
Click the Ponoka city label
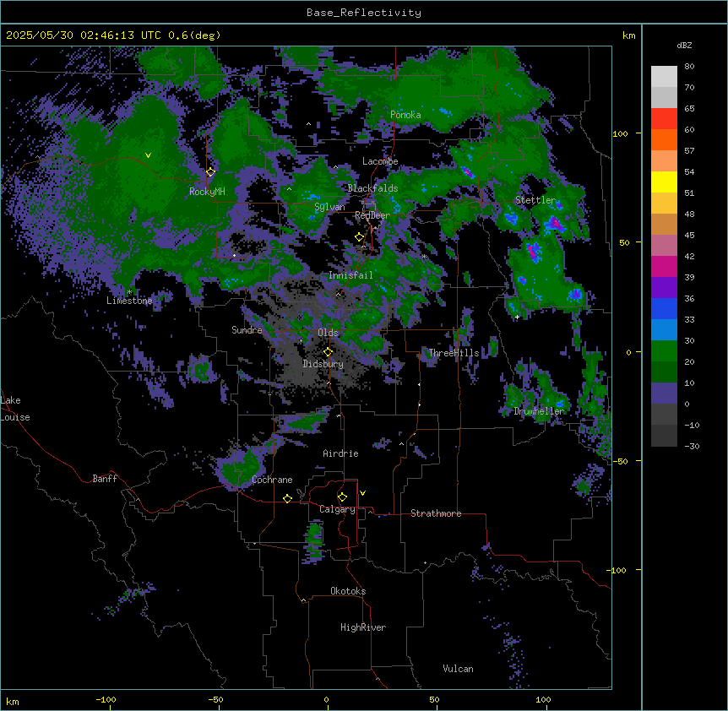(x=405, y=115)
